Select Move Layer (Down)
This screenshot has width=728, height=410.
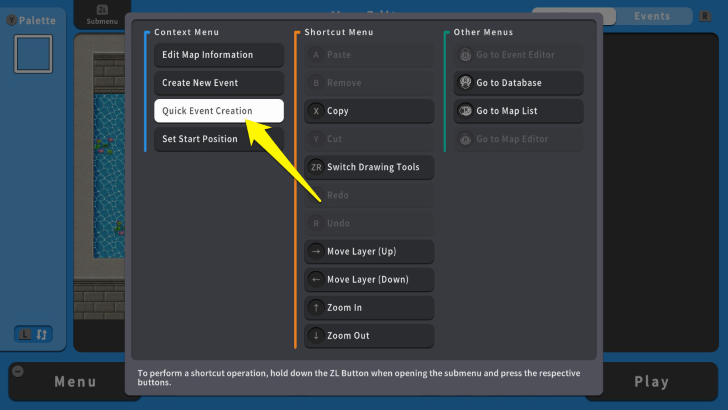[x=369, y=280]
